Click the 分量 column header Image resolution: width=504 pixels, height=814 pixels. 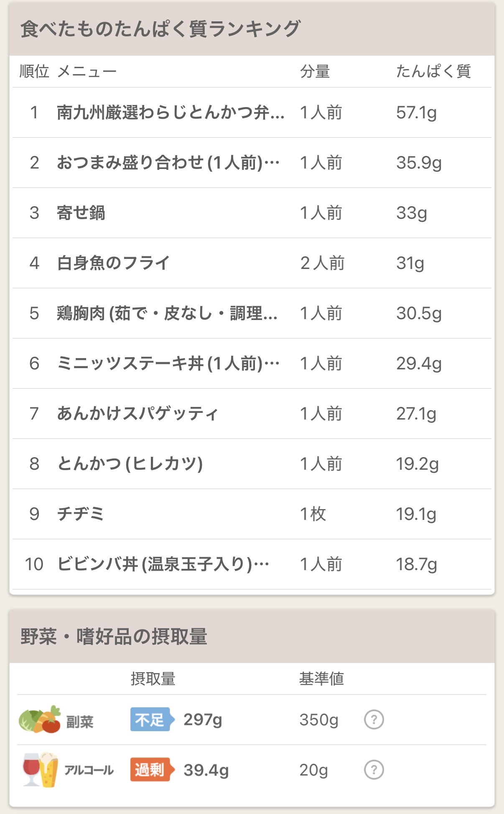315,72
